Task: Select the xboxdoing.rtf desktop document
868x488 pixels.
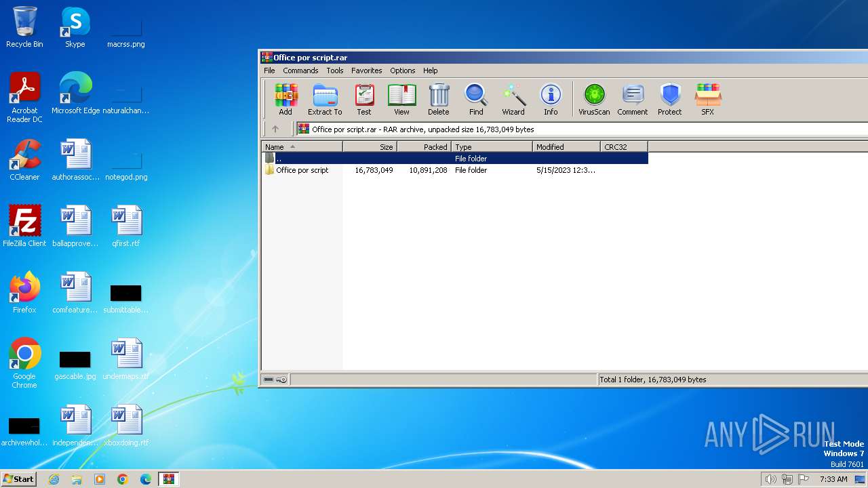Action: coord(126,426)
